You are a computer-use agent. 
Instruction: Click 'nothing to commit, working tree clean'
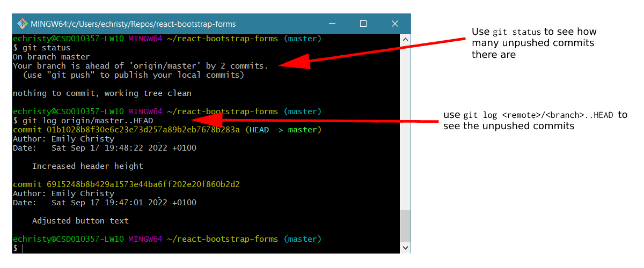coord(102,93)
